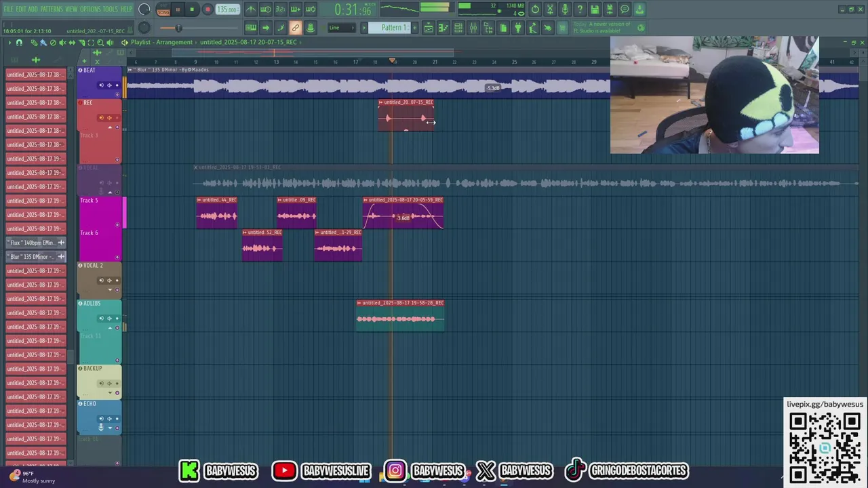Toggle wait for input before recording
The image size is (868, 488).
tap(266, 9)
